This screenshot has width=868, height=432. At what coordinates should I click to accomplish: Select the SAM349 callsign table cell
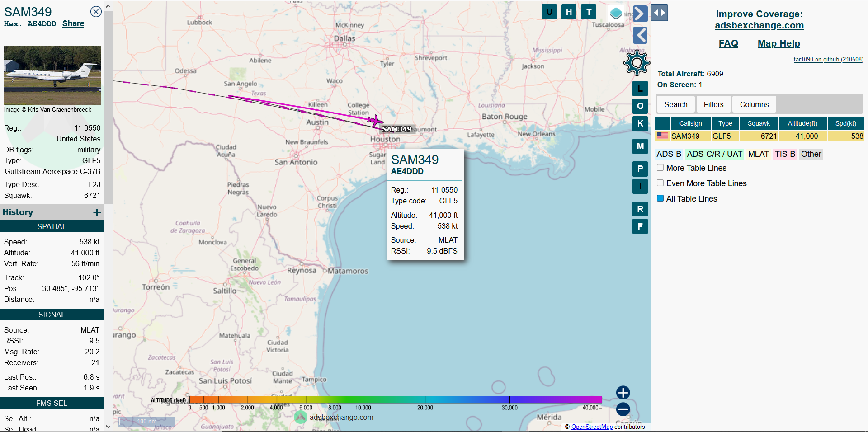click(690, 136)
